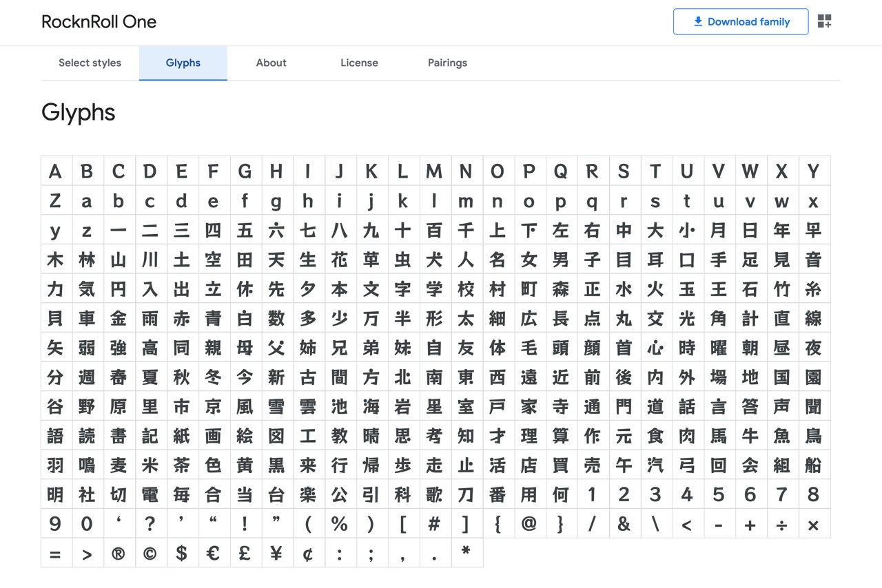Viewport: 882px width, 588px height.
Task: Click the digit 1 glyph
Action: click(x=592, y=494)
